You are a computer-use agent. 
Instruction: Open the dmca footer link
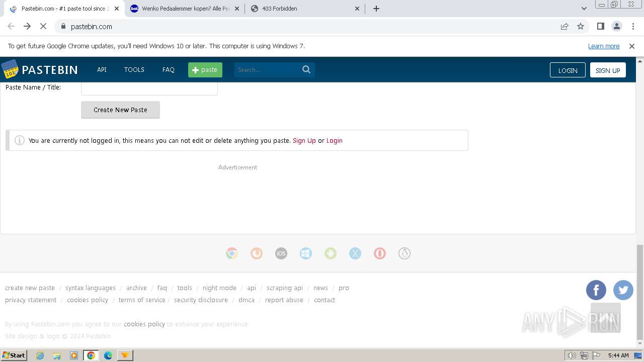click(x=247, y=300)
